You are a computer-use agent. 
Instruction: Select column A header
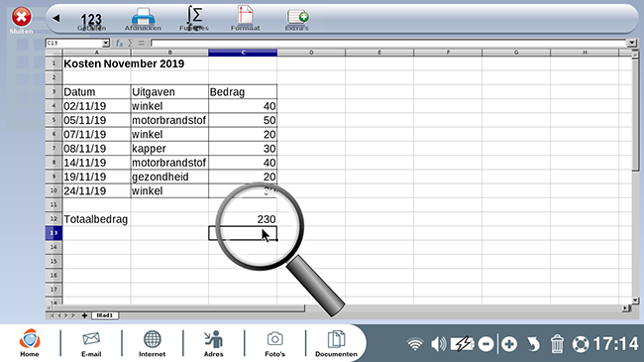(x=96, y=53)
